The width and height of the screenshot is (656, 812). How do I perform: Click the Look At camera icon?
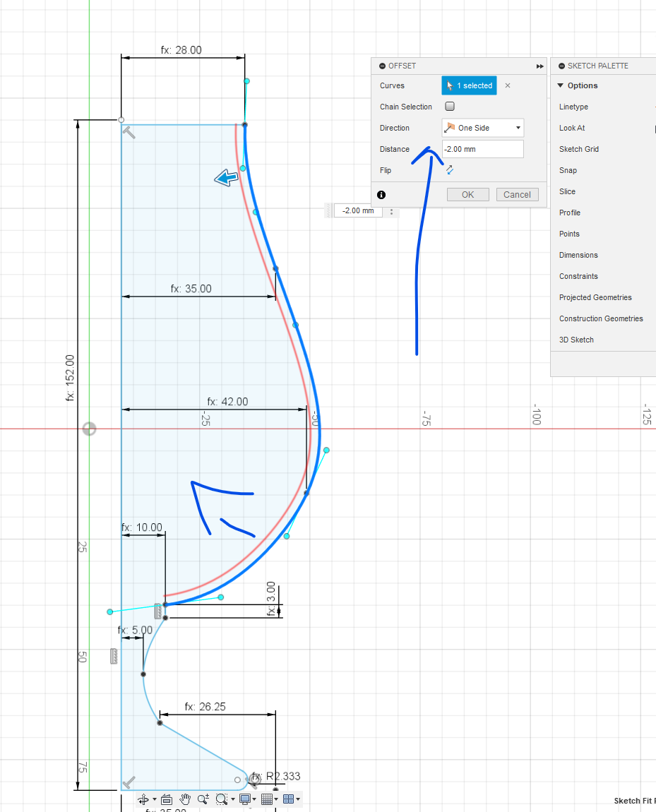point(167,799)
